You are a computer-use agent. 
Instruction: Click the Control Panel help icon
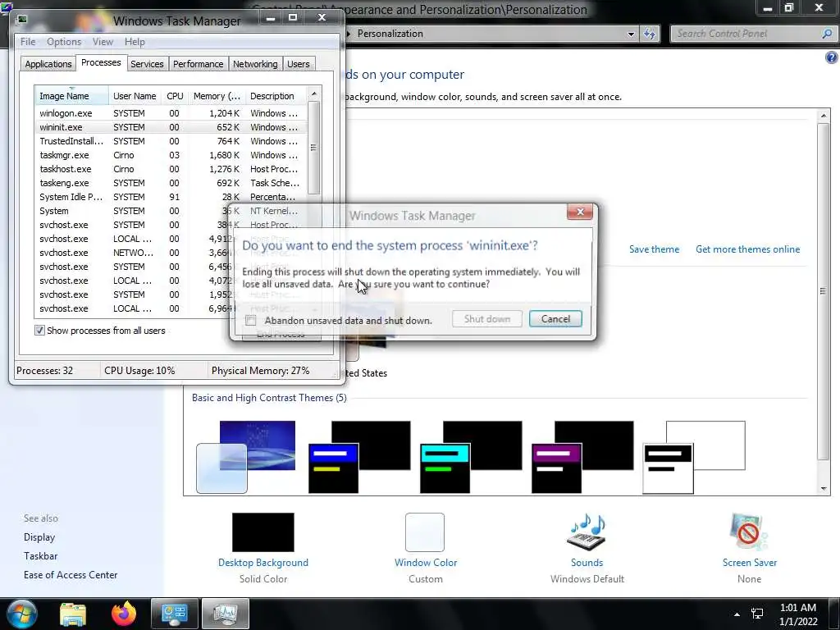[831, 57]
